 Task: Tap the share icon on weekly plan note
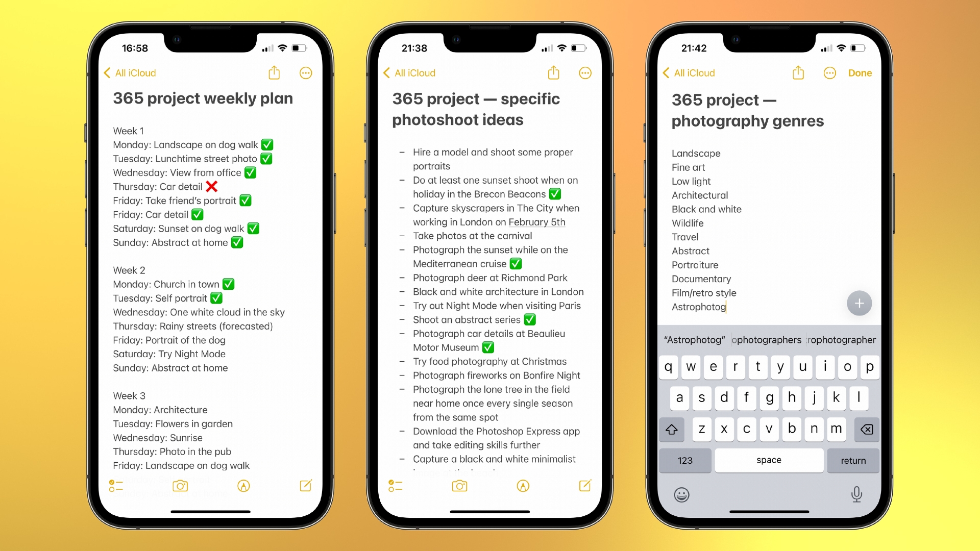coord(274,72)
